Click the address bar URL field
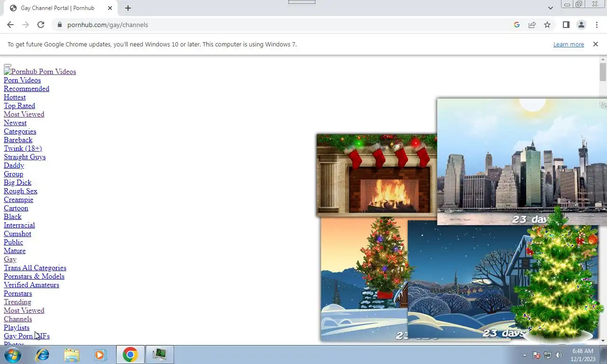The image size is (607, 364). tap(285, 25)
